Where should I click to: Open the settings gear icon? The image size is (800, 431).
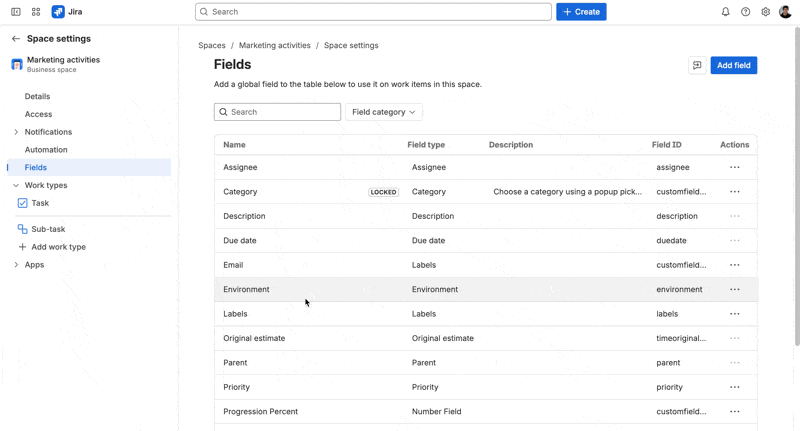click(x=765, y=12)
